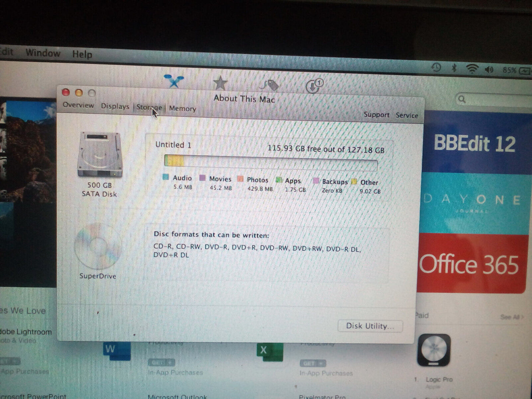
Task: Click the Support link
Action: 376,114
